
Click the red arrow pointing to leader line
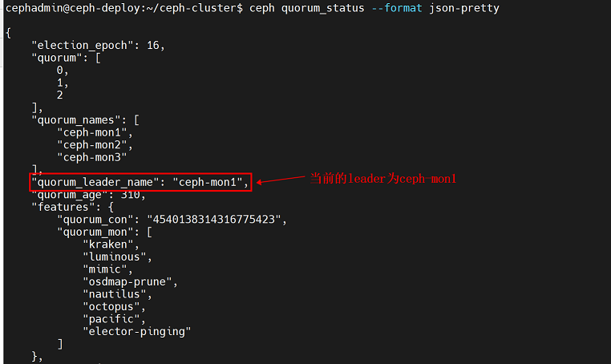tap(281, 180)
